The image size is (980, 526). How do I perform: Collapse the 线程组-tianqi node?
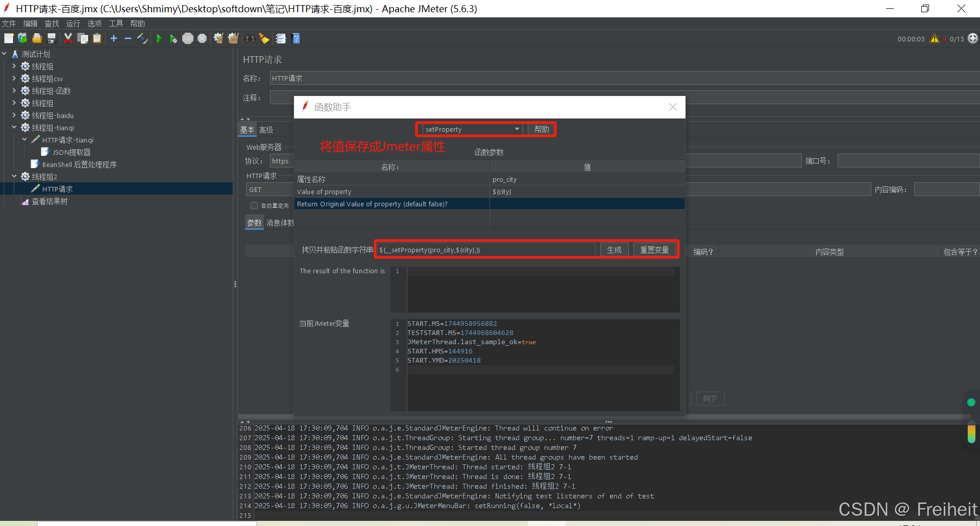point(14,127)
